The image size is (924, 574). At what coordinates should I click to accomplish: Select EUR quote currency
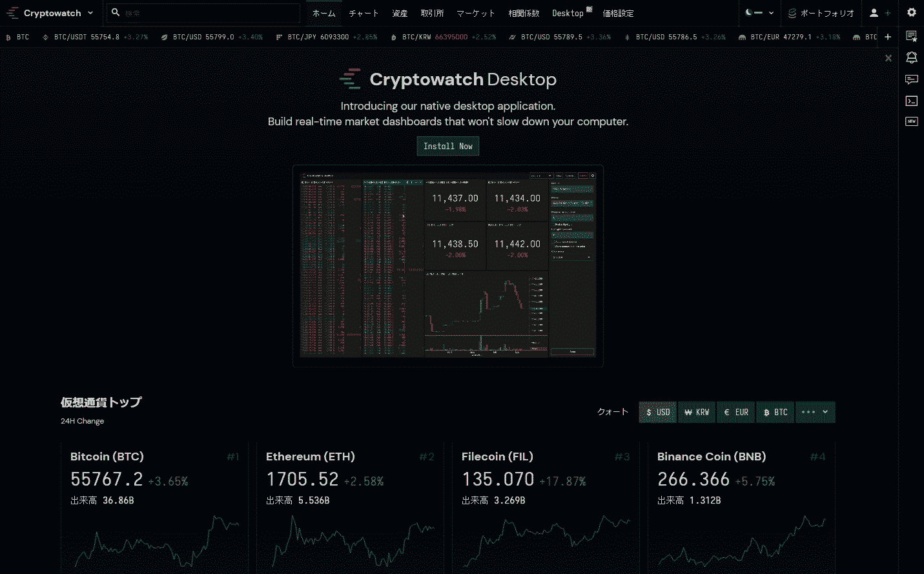point(736,412)
